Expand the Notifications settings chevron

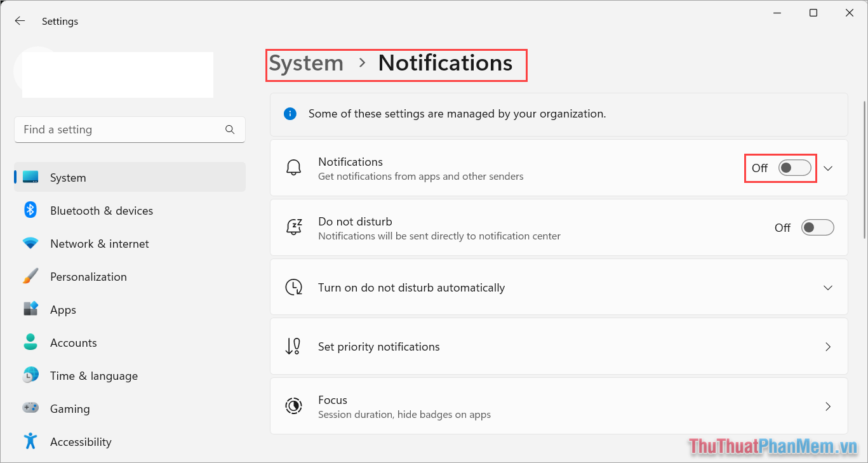pyautogui.click(x=828, y=168)
